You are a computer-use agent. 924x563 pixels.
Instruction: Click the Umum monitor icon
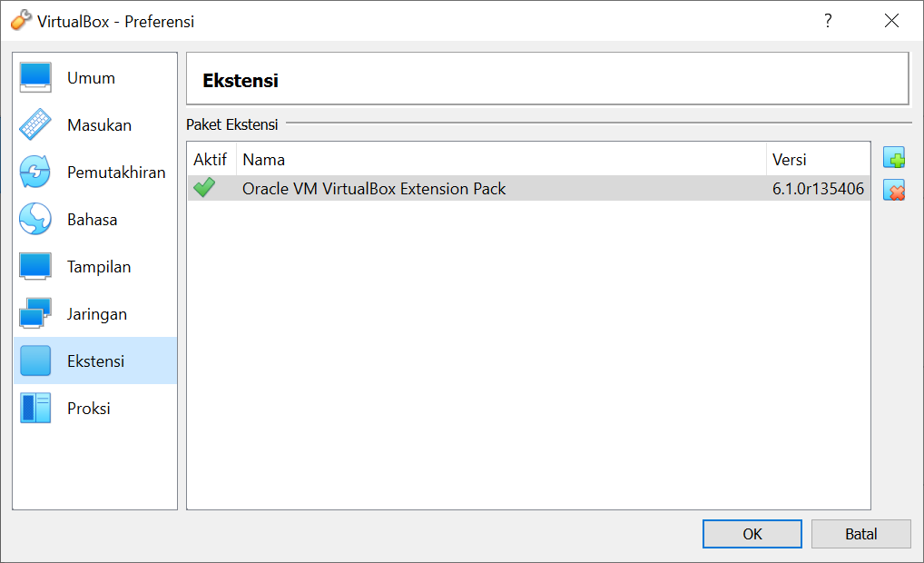pos(35,78)
